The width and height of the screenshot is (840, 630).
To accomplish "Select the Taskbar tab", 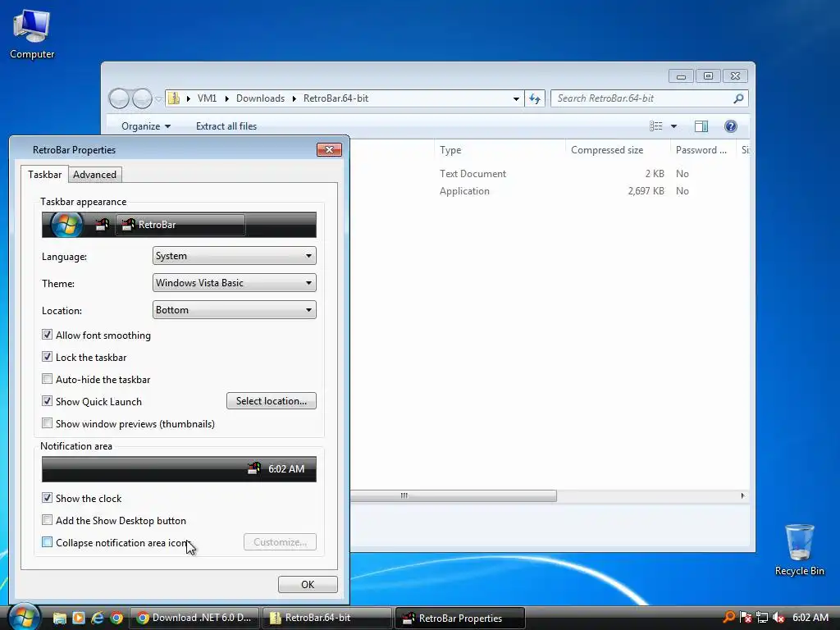I will point(44,174).
